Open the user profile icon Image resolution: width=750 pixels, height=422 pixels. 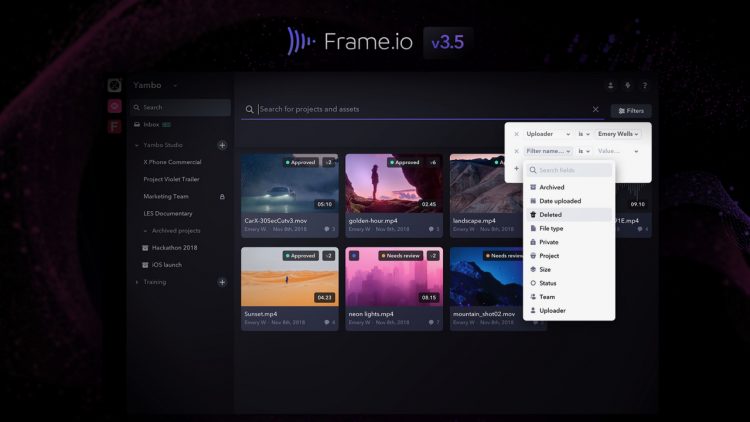point(610,86)
